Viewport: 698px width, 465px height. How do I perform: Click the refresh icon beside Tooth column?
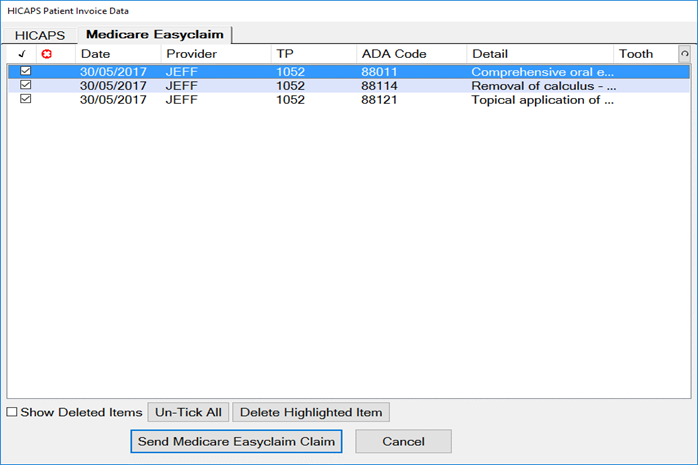[684, 54]
